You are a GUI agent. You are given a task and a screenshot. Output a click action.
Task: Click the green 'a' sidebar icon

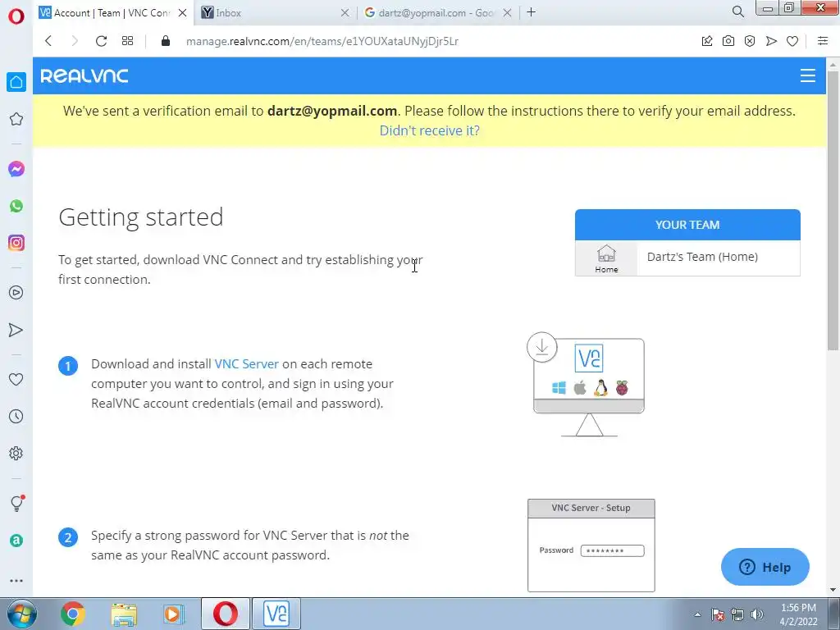click(16, 541)
